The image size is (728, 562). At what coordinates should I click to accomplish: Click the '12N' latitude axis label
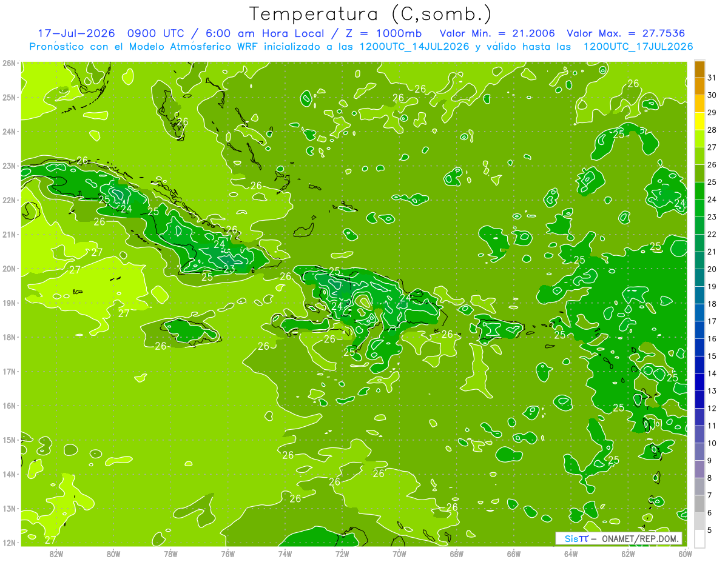click(9, 543)
